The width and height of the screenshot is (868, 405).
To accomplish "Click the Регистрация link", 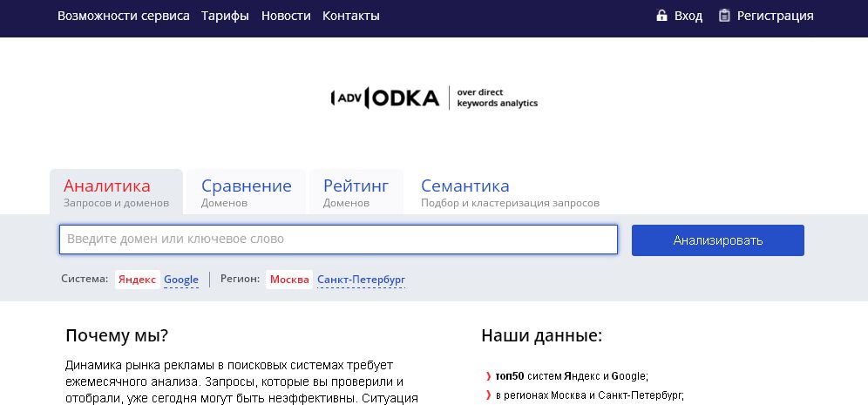I will click(x=775, y=16).
